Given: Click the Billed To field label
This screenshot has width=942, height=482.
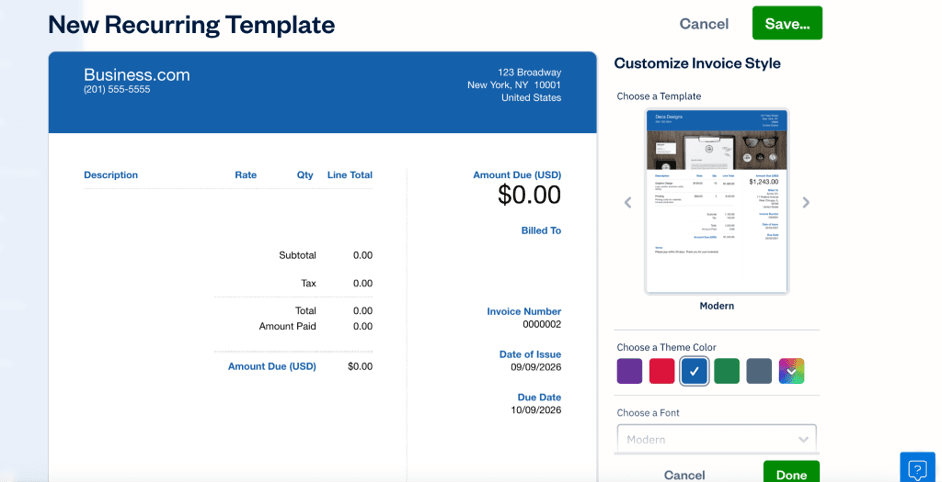Looking at the screenshot, I should coord(541,230).
